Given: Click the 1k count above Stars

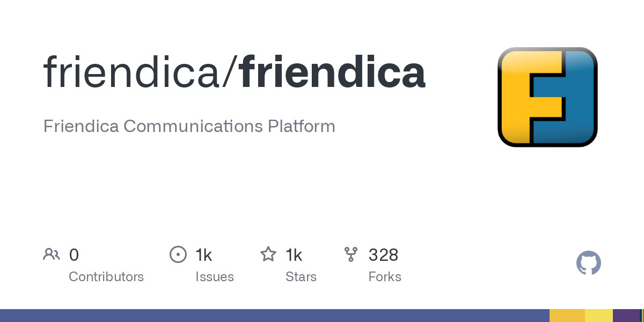Looking at the screenshot, I should (x=294, y=255).
